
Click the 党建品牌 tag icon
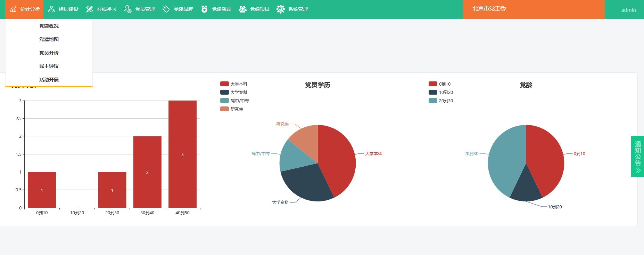pyautogui.click(x=166, y=9)
